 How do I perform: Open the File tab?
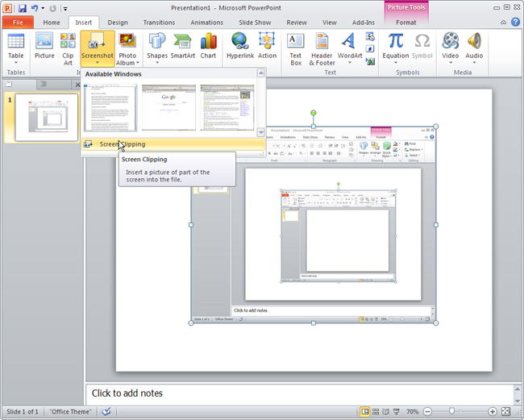18,23
